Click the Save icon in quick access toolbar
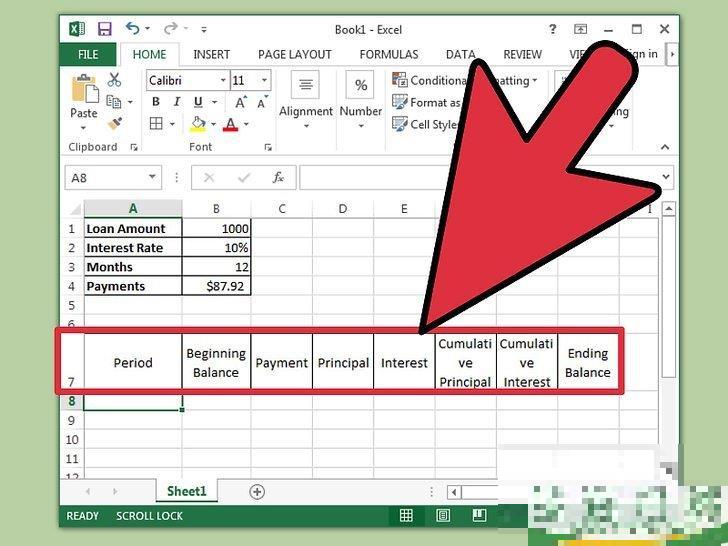This screenshot has height=546, width=728. click(x=105, y=30)
